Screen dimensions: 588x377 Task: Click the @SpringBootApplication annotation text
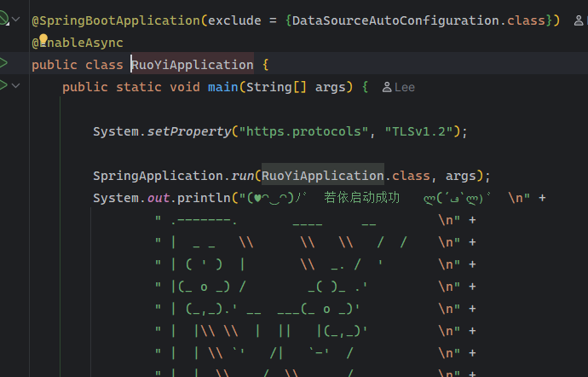coord(116,20)
